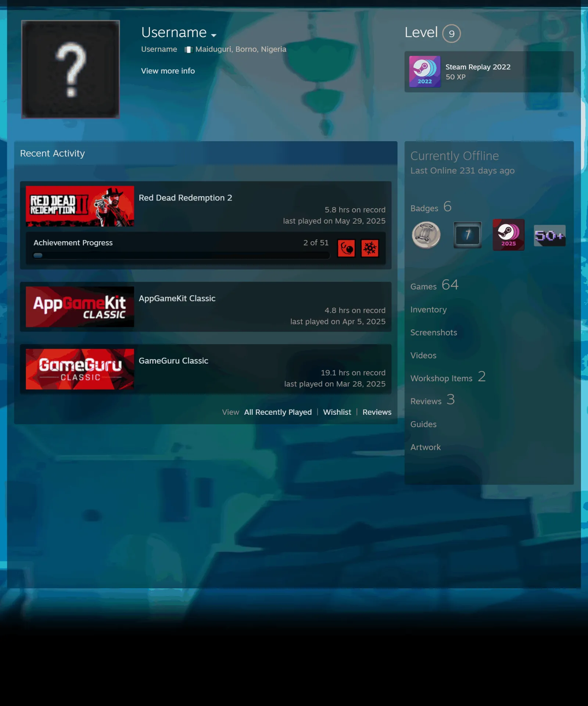Image resolution: width=588 pixels, height=706 pixels.
Task: Open the Inventory page
Action: pos(429,310)
